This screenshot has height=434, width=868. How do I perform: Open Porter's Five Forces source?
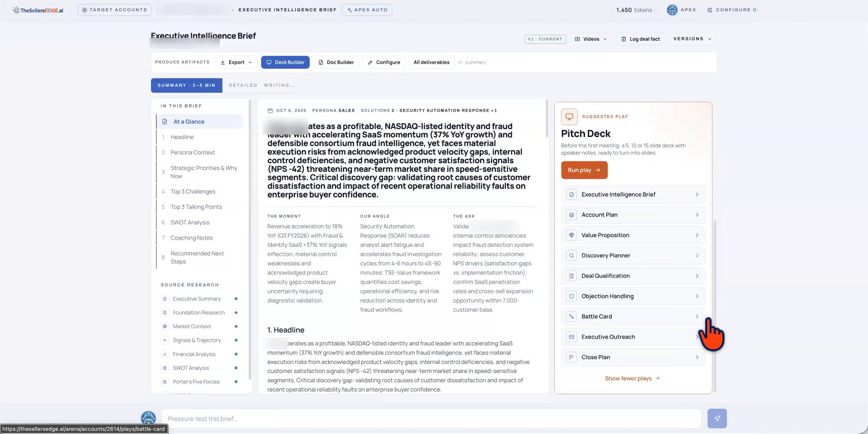click(196, 382)
